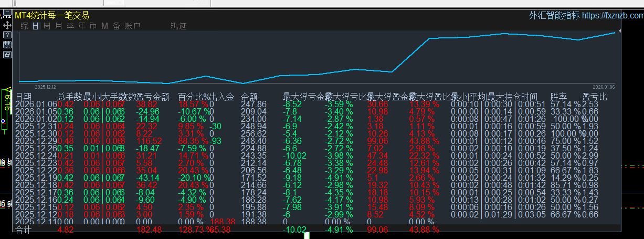This screenshot has height=239, width=644.
Task: Click the 日期 column header
Action: [24, 97]
